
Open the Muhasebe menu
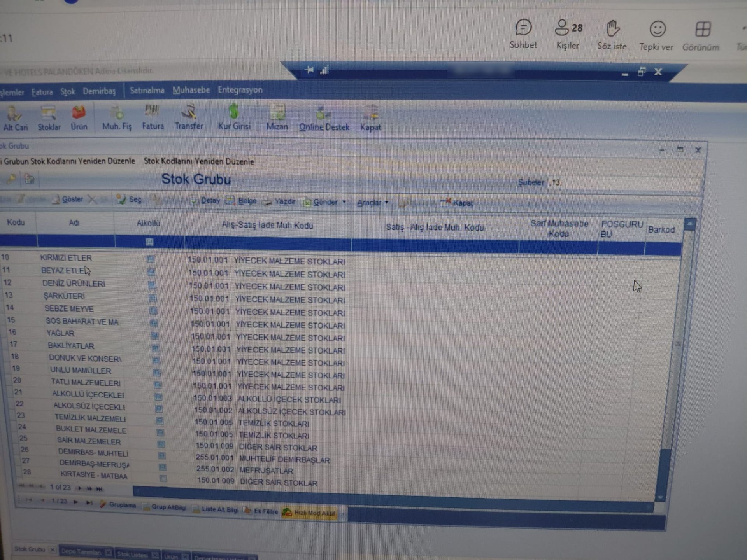point(191,90)
